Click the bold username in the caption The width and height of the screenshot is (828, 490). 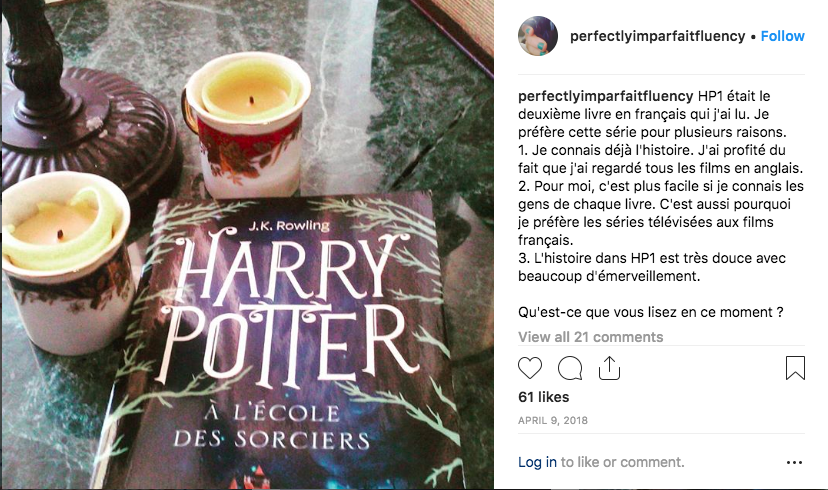tap(605, 96)
